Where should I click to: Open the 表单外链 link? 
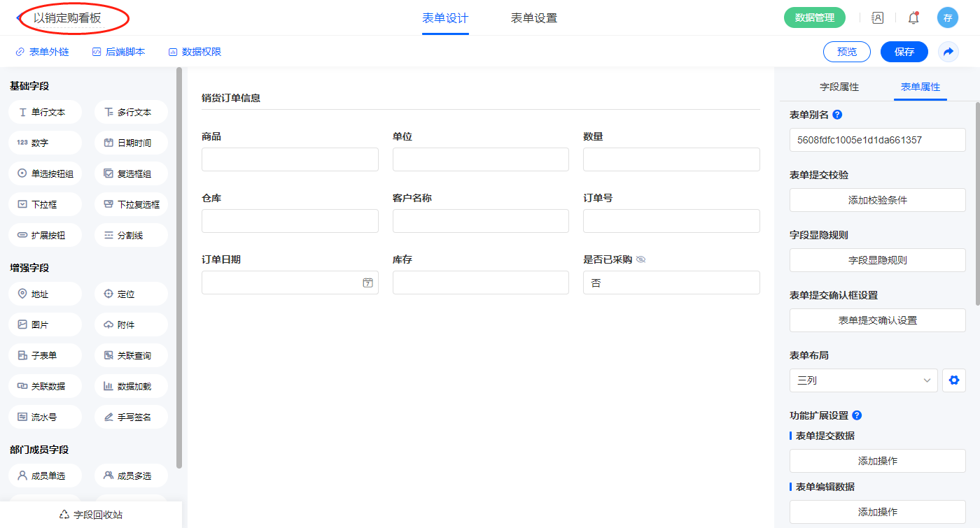pos(43,52)
